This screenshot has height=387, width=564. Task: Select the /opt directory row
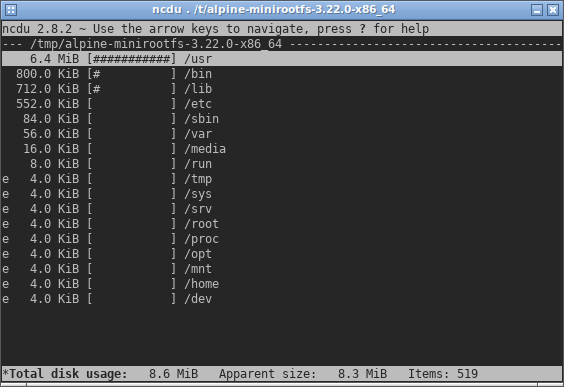(x=282, y=254)
